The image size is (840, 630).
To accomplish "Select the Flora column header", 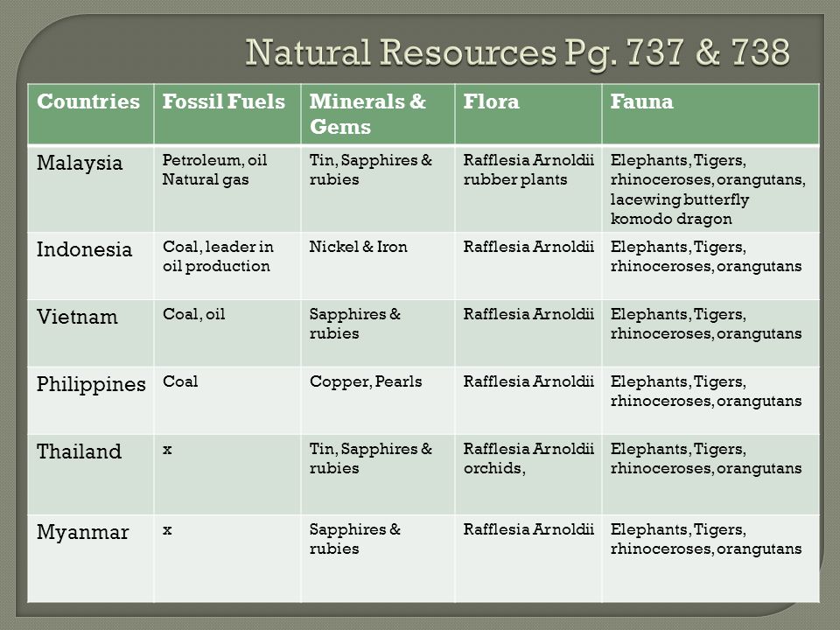I will [528, 114].
